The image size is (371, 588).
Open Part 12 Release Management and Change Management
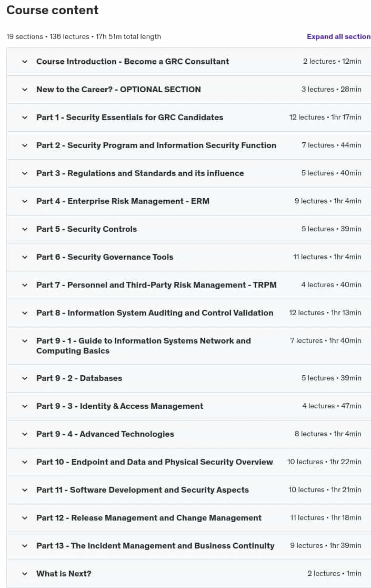149,518
